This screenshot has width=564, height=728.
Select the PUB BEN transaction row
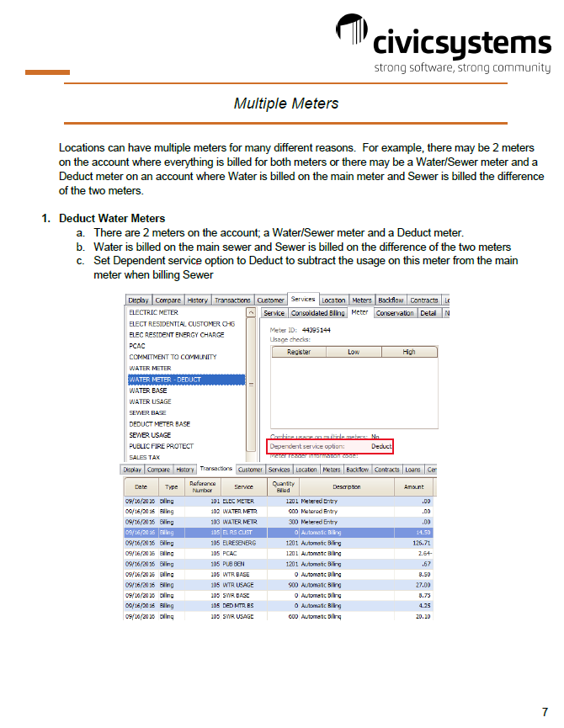coord(278,564)
